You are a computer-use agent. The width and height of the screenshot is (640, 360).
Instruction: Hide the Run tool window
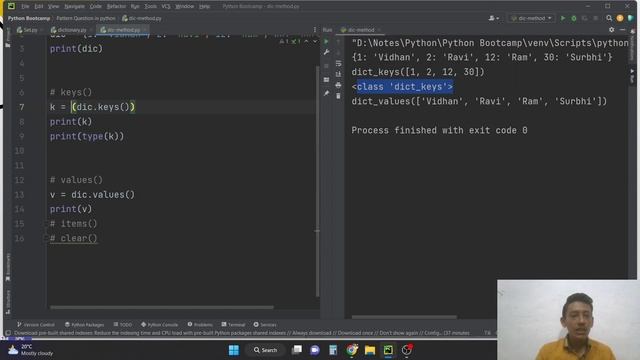click(622, 30)
